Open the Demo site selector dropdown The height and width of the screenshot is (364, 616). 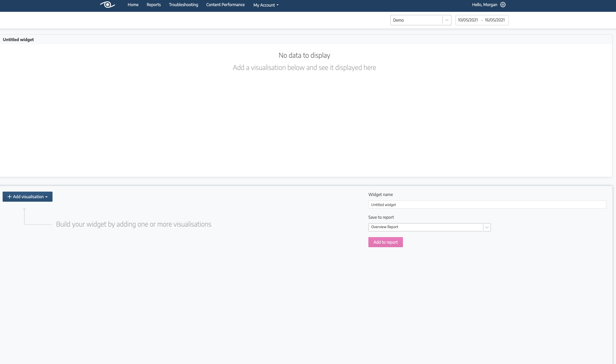point(421,20)
